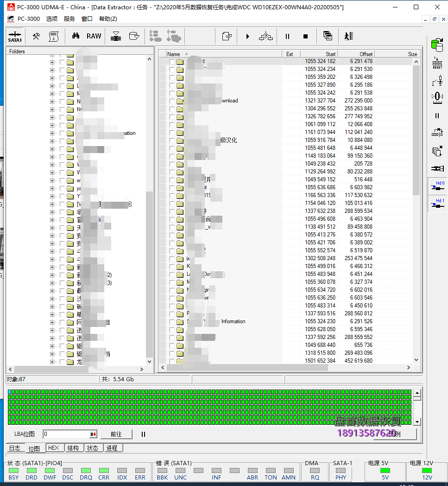Switch to the 日志 tab

click(14, 448)
